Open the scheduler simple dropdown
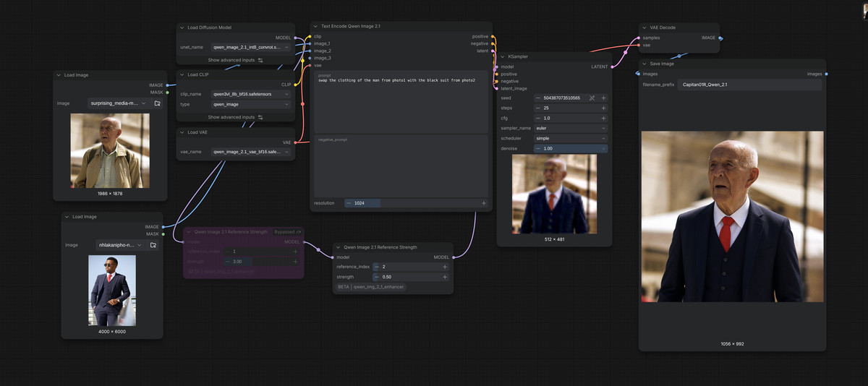 (x=571, y=138)
